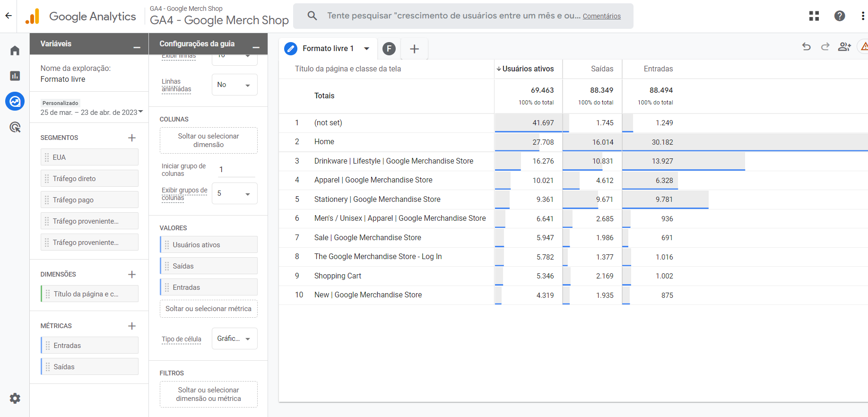Screen dimensions: 868x417
Task: Click the search magnifier icon
Action: click(x=312, y=16)
